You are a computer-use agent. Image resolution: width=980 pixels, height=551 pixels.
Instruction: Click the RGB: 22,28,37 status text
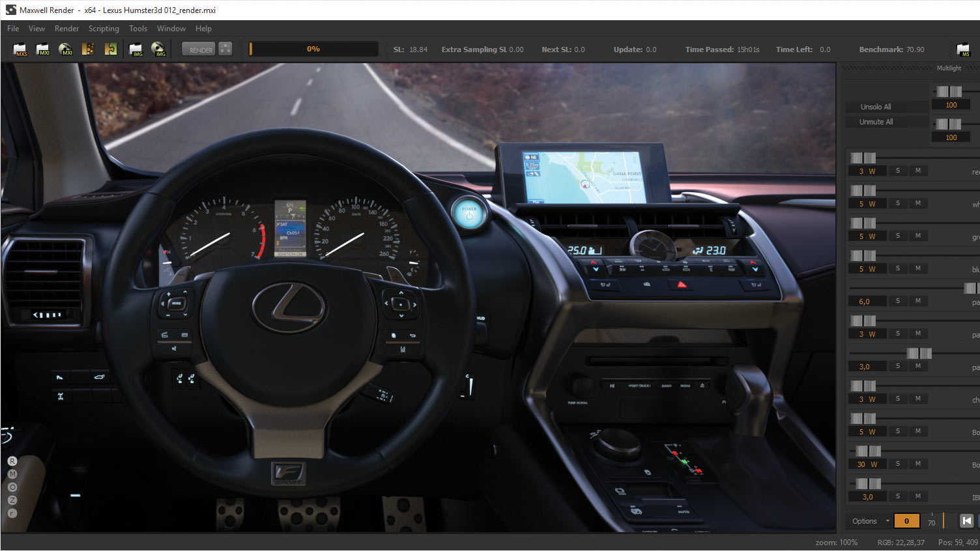pyautogui.click(x=901, y=543)
